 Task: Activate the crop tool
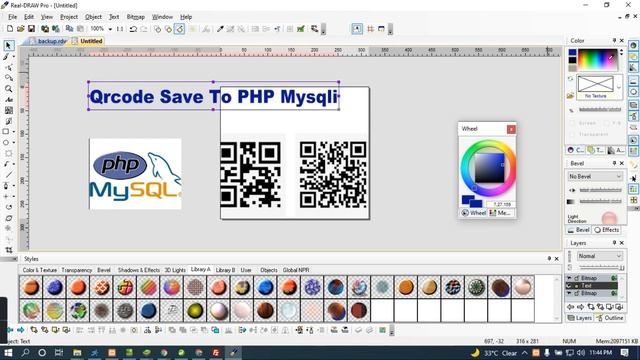pyautogui.click(x=9, y=250)
